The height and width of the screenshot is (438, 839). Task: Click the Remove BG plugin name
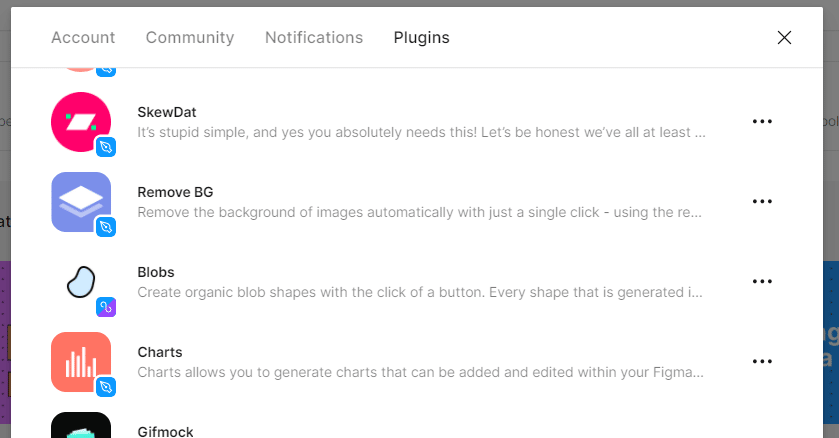click(x=176, y=192)
